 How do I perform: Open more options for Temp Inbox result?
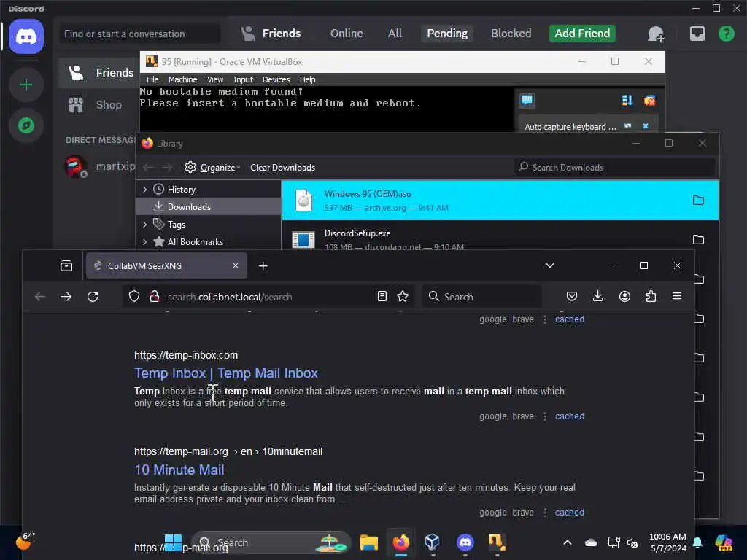545,416
